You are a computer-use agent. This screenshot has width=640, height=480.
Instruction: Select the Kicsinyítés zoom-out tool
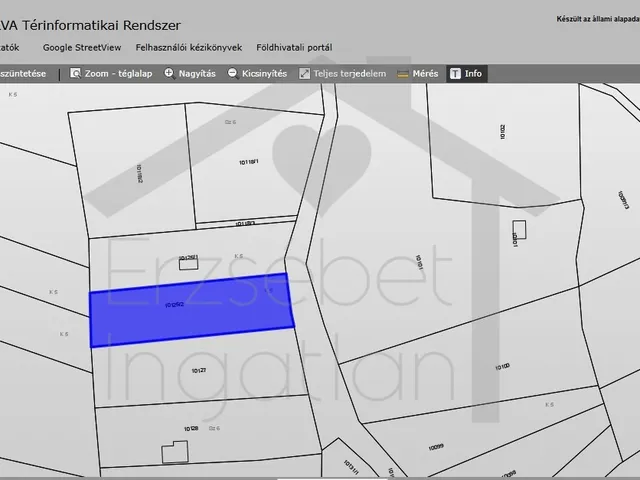point(257,73)
